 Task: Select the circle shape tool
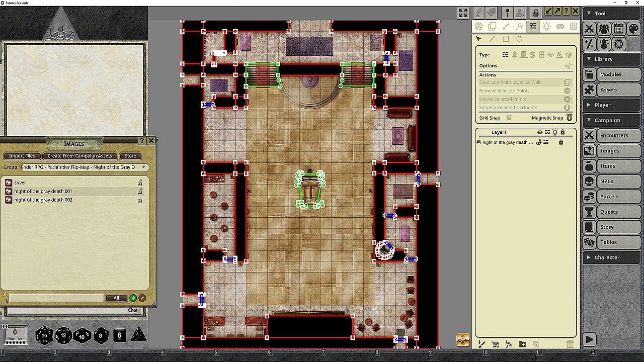(519, 39)
